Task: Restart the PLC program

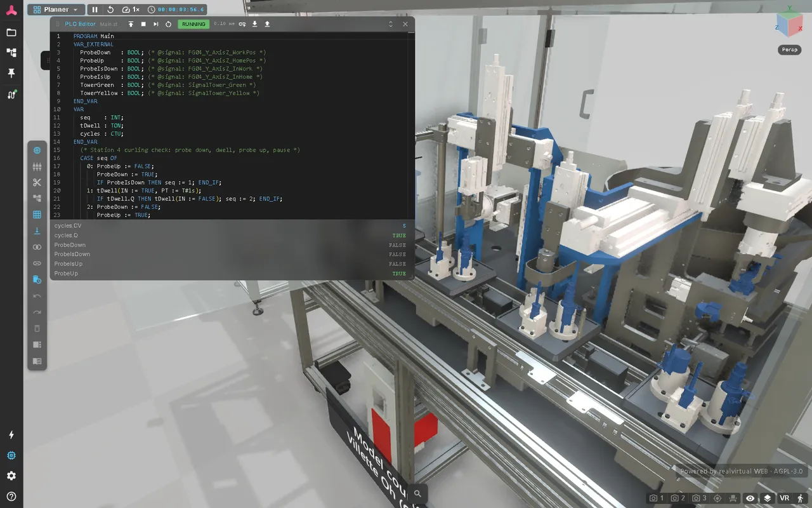Action: (x=168, y=24)
